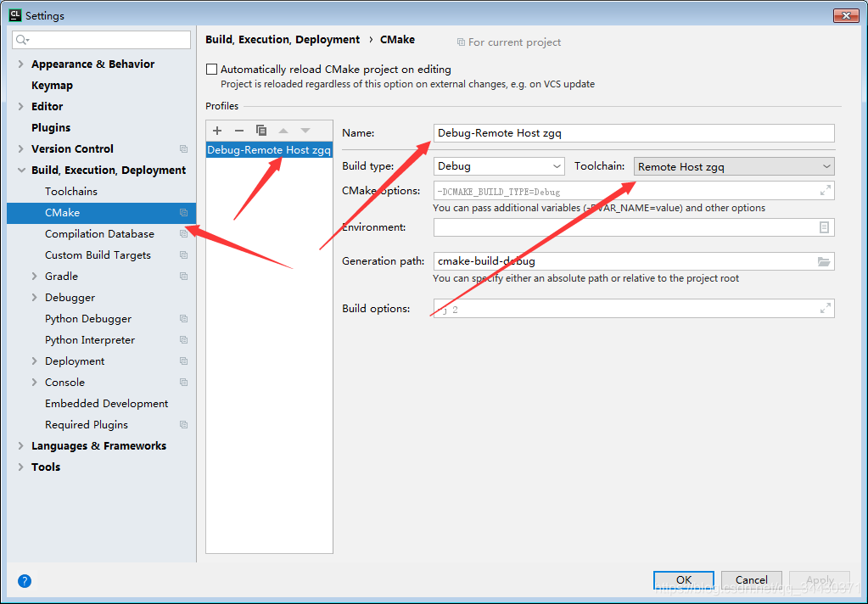This screenshot has width=868, height=604.
Task: Select Compilation Database settings page
Action: pyautogui.click(x=101, y=233)
